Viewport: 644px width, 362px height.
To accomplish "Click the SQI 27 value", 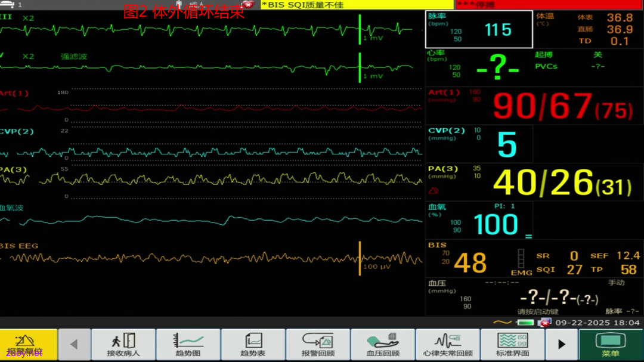I will click(x=559, y=270).
